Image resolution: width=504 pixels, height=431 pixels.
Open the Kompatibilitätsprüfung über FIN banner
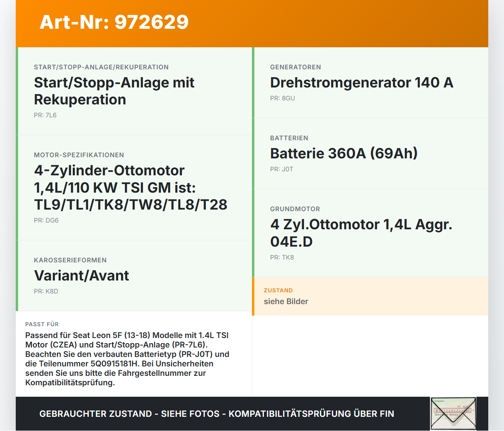pos(217,414)
